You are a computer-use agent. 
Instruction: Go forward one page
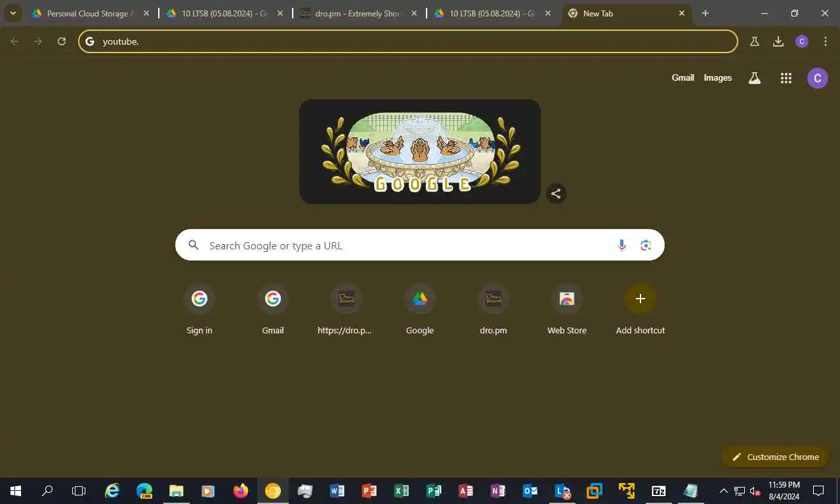point(38,41)
